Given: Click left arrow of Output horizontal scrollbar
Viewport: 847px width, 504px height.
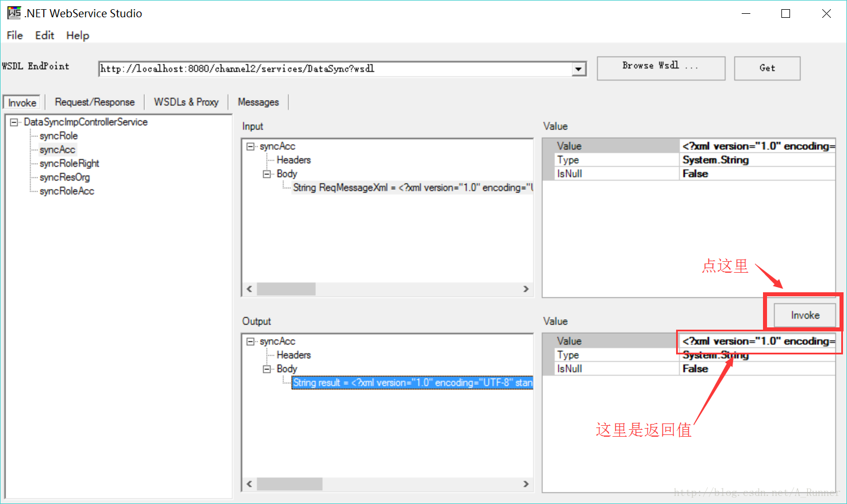Looking at the screenshot, I should (249, 484).
